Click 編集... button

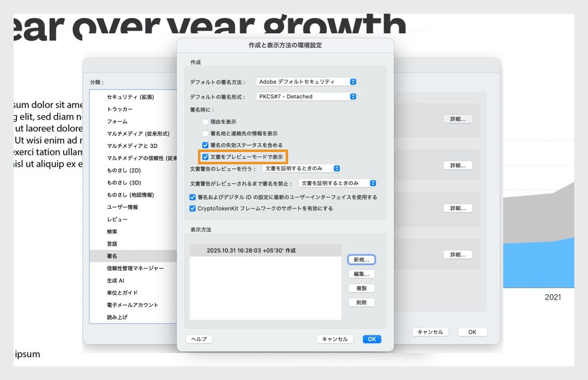[x=362, y=274]
